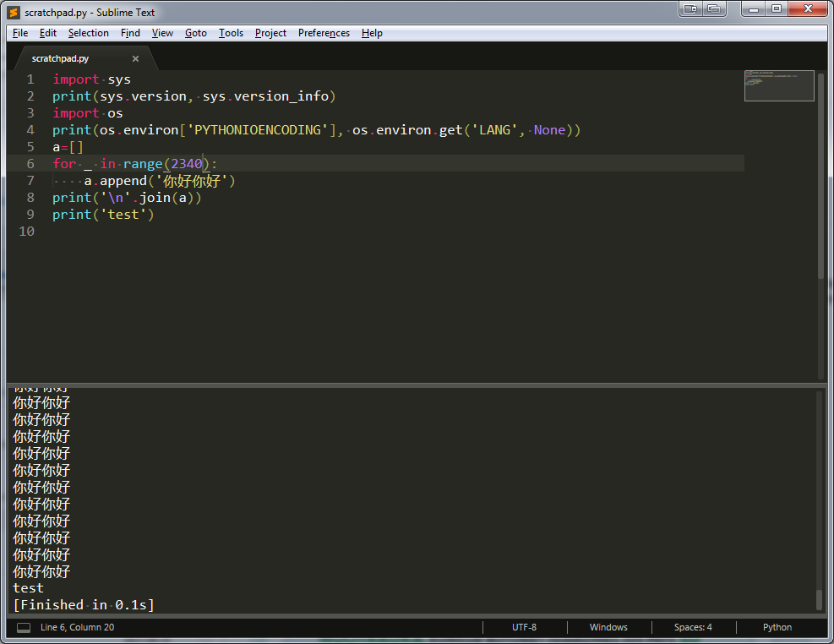Click the a.append line in editor
This screenshot has height=644, width=834.
(160, 181)
